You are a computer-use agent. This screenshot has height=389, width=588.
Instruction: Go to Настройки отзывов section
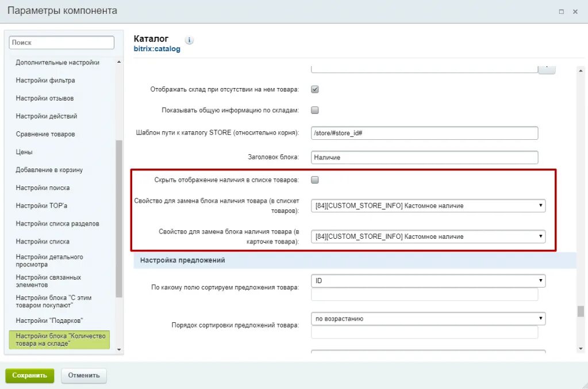click(45, 98)
